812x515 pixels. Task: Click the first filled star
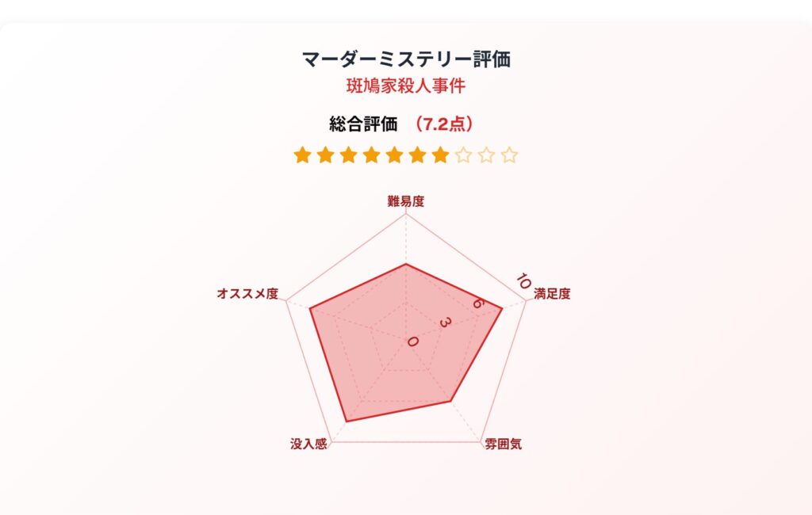click(x=302, y=154)
